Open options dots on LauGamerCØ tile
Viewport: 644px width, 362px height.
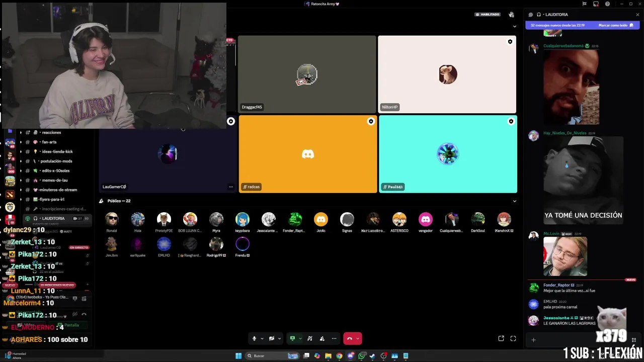point(231,187)
